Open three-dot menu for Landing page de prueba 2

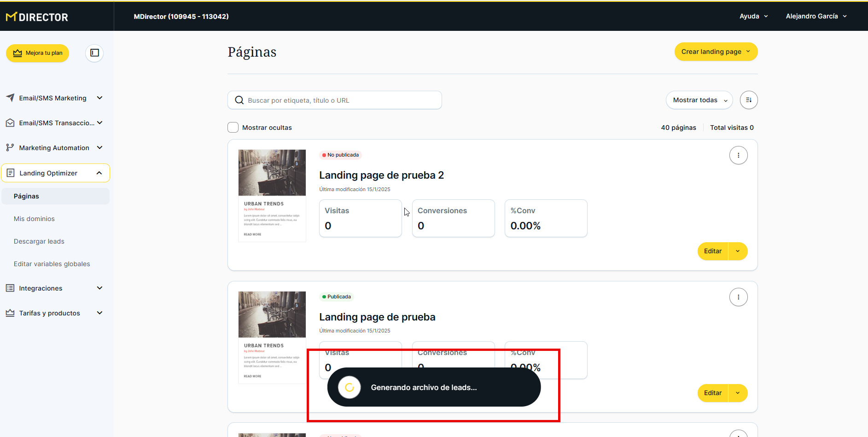(x=738, y=155)
